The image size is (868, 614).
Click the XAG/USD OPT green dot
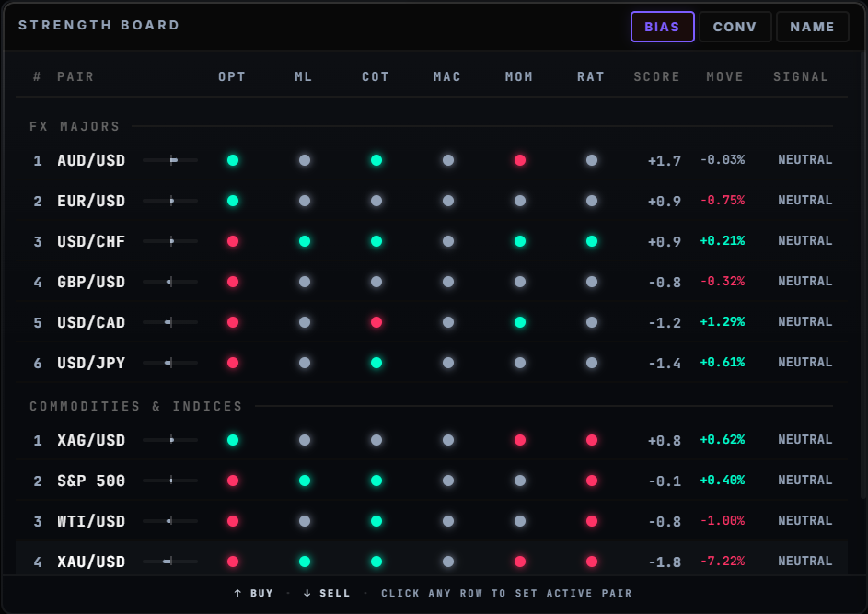click(x=233, y=440)
